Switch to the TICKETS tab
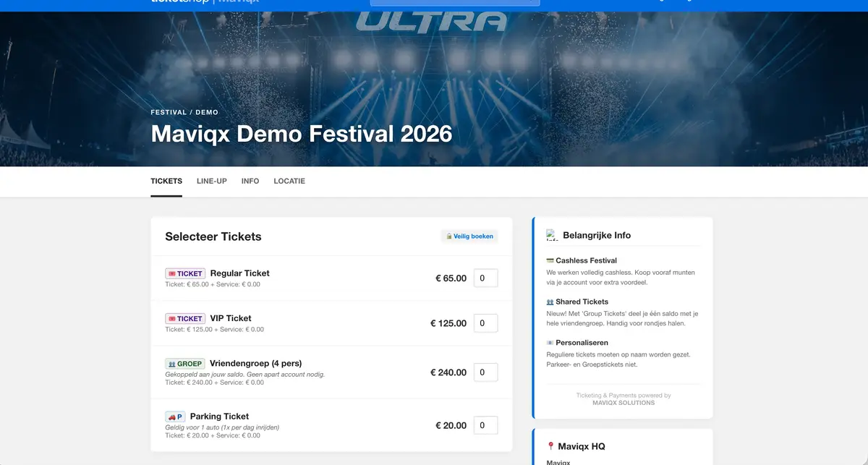Image resolution: width=868 pixels, height=465 pixels. pyautogui.click(x=166, y=181)
